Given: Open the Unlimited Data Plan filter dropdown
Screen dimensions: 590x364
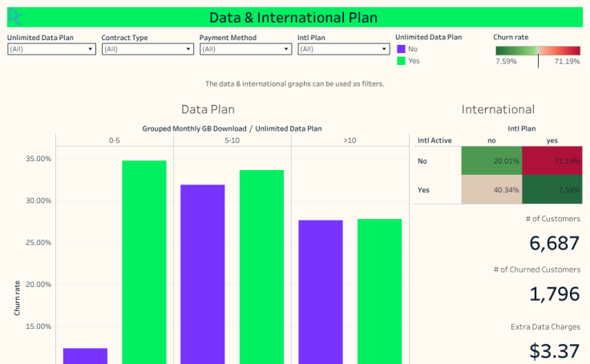Looking at the screenshot, I should (x=51, y=49).
